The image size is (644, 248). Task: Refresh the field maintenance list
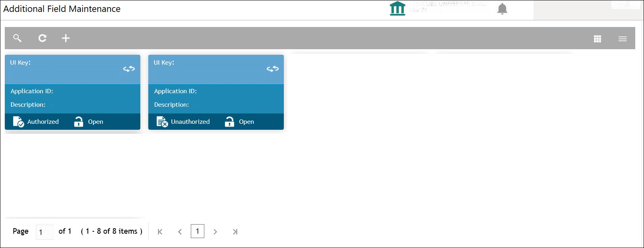[42, 38]
